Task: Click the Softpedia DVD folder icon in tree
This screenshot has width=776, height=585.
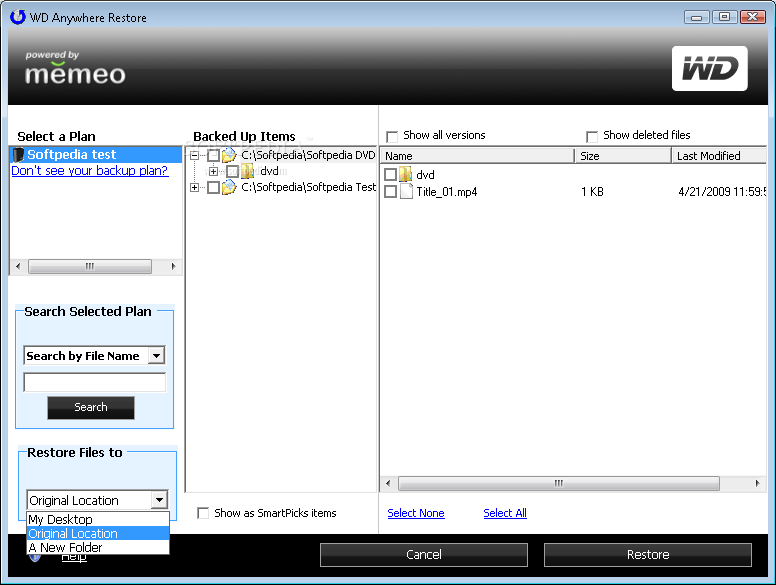Action: (x=229, y=155)
